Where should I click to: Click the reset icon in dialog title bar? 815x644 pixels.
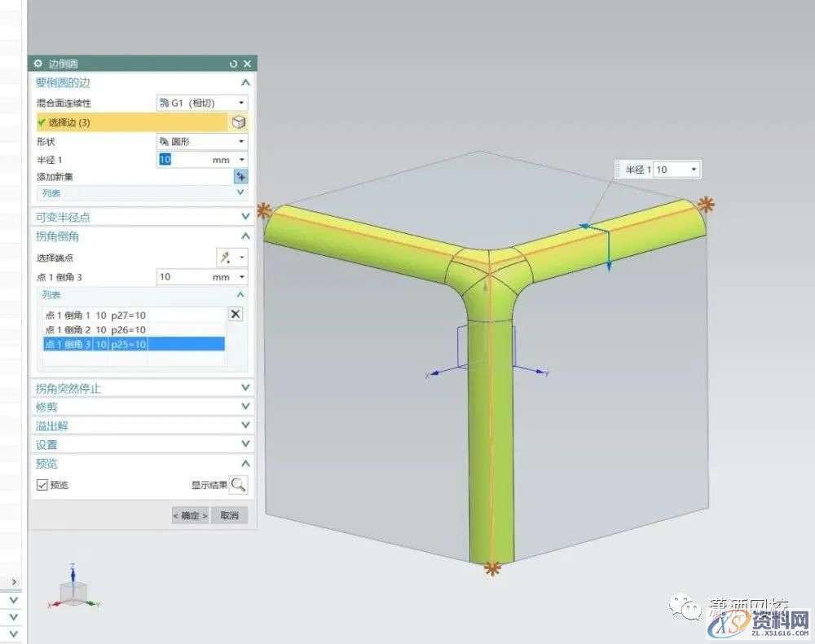[x=233, y=64]
